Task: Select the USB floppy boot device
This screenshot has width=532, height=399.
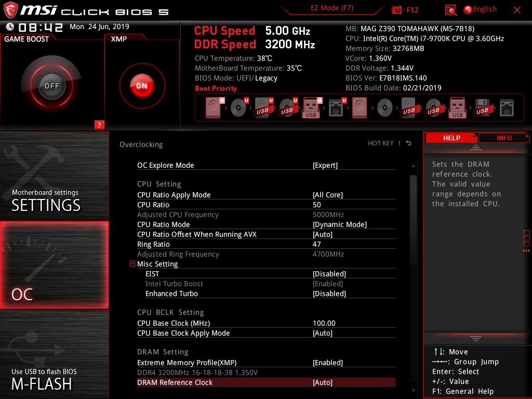Action: pos(483,108)
